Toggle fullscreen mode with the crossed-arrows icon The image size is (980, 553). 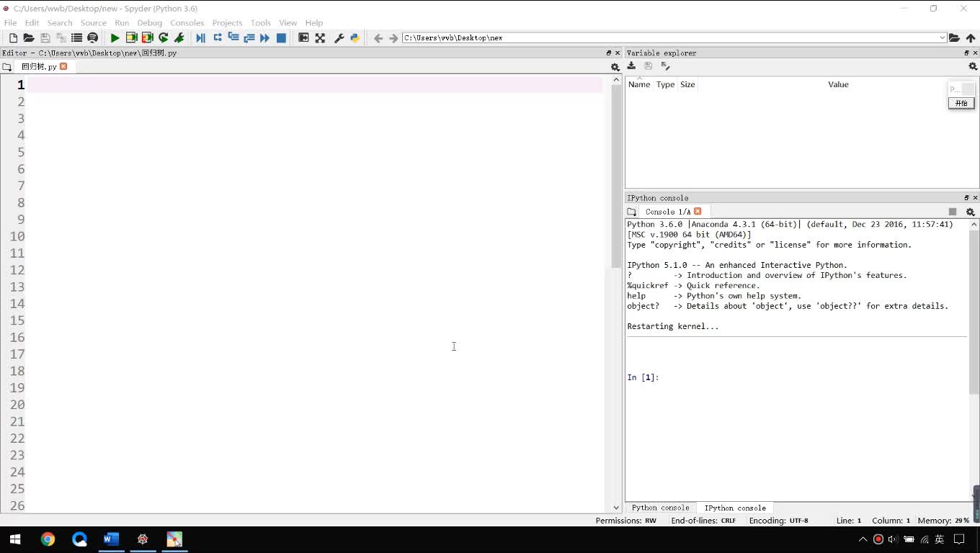click(320, 38)
